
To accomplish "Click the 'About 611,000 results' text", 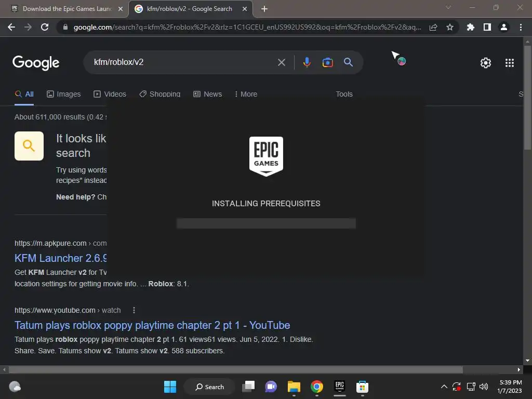I will [60, 117].
